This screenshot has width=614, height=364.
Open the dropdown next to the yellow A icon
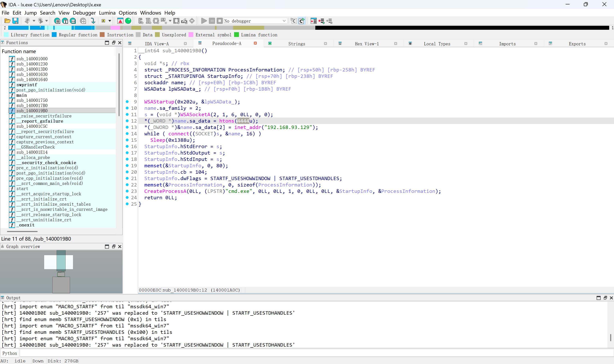coord(110,21)
